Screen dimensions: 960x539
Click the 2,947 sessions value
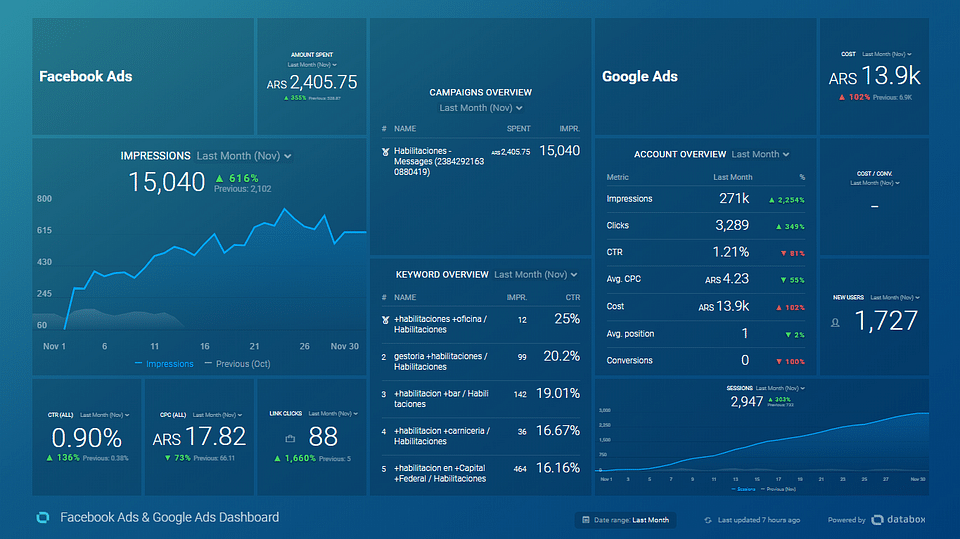tap(746, 402)
